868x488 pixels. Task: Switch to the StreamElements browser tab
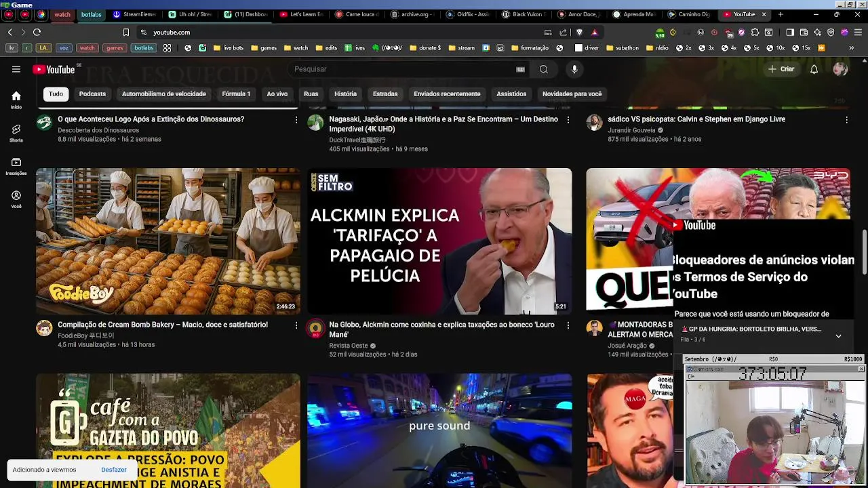135,14
